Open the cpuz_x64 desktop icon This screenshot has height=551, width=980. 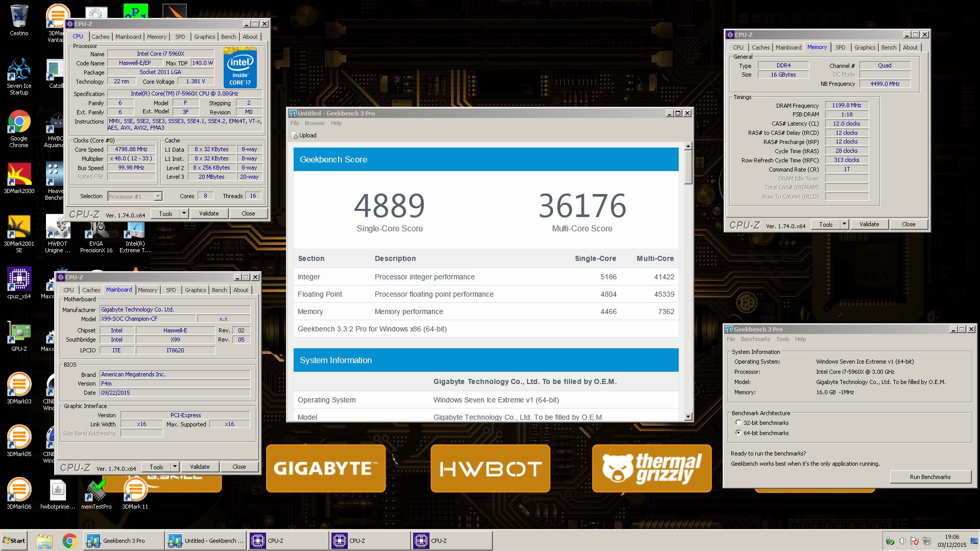pos(19,282)
